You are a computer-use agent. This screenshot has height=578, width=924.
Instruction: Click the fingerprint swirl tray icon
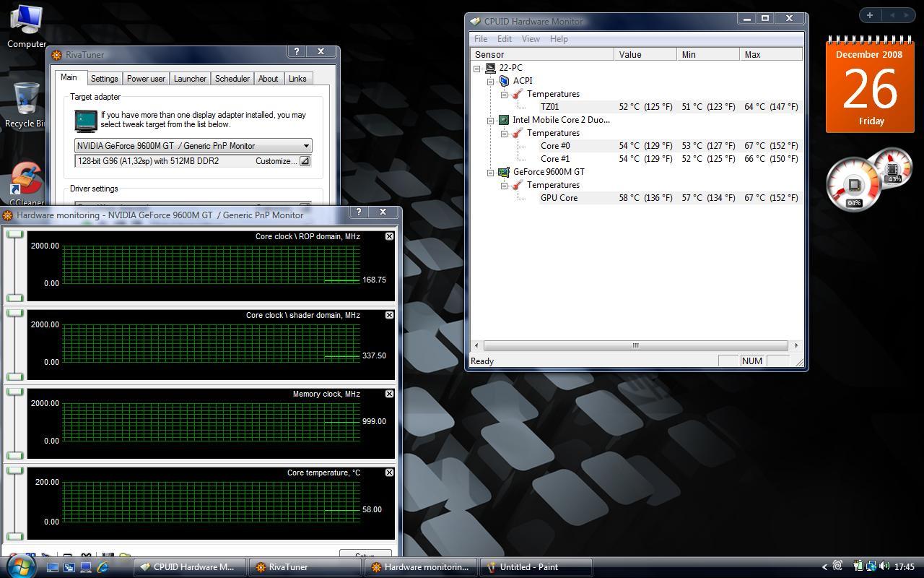click(837, 566)
